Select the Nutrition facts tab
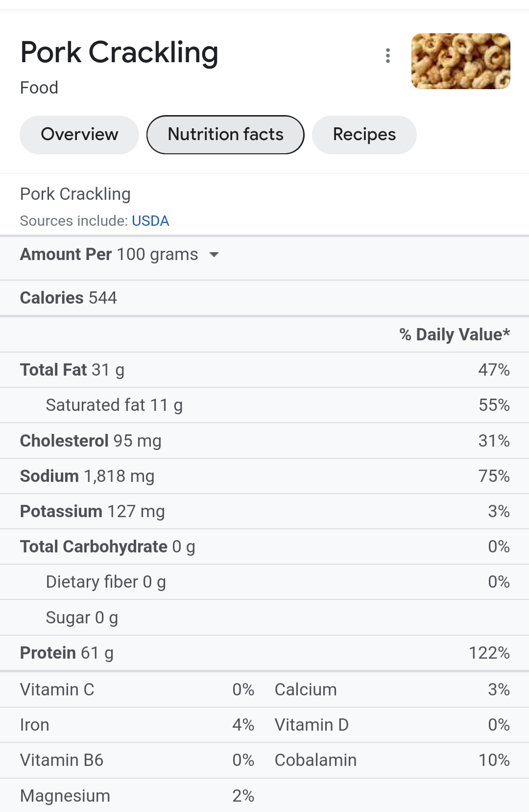This screenshot has height=812, width=529. click(x=225, y=135)
